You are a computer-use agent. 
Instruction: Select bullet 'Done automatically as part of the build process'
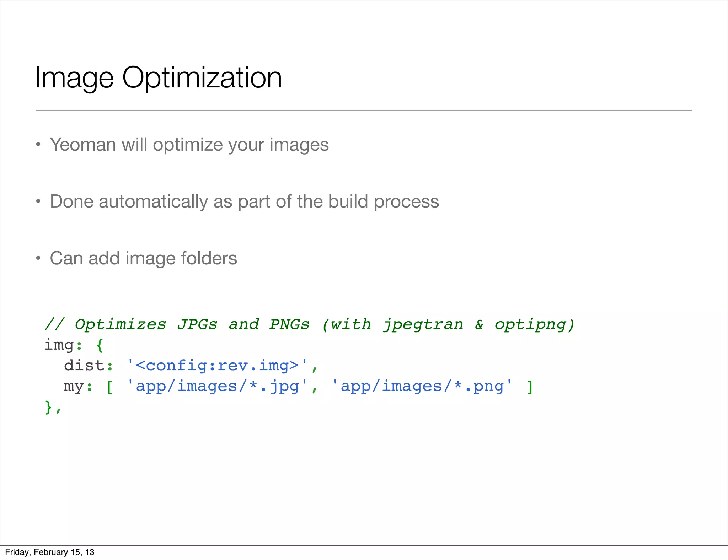tap(244, 202)
